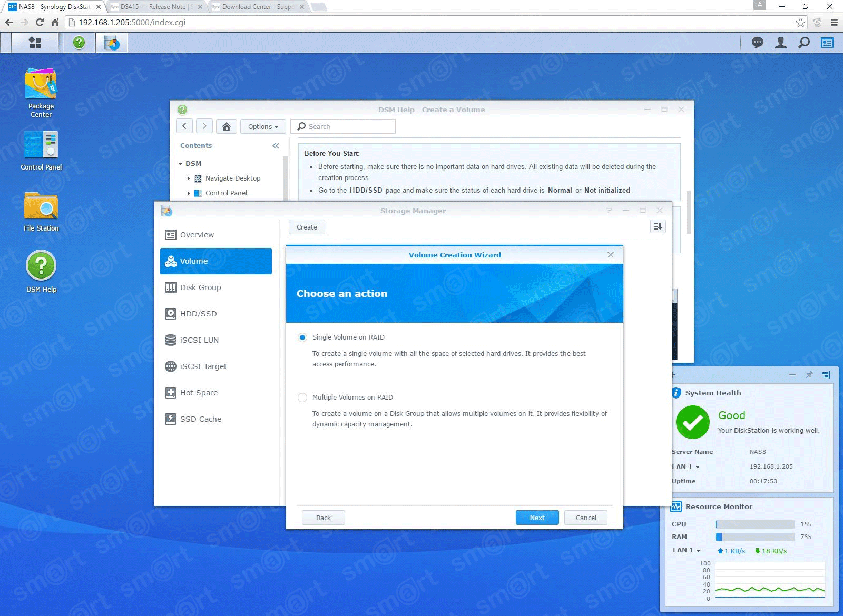843x616 pixels.
Task: Click the sort order icon in Storage Manager
Action: pos(658,226)
